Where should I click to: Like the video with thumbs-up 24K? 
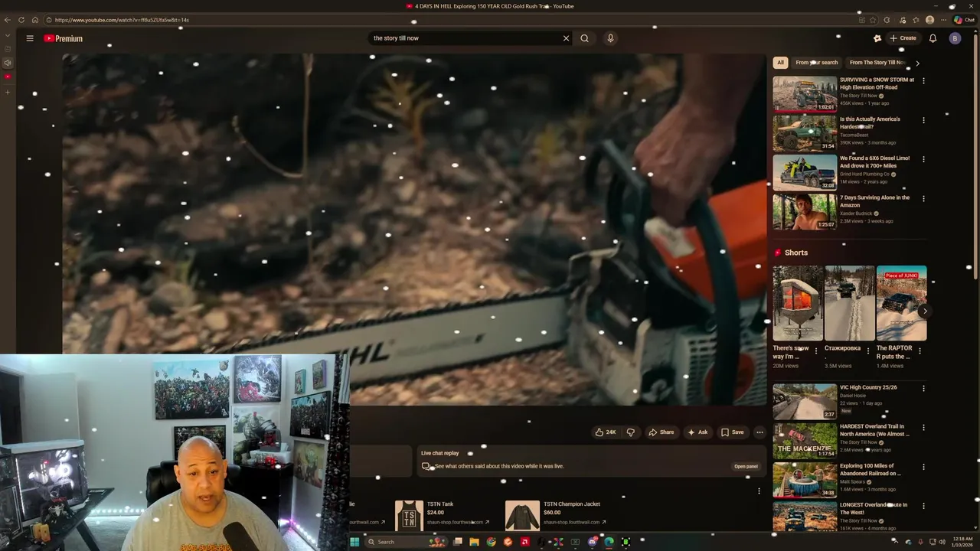coord(606,432)
